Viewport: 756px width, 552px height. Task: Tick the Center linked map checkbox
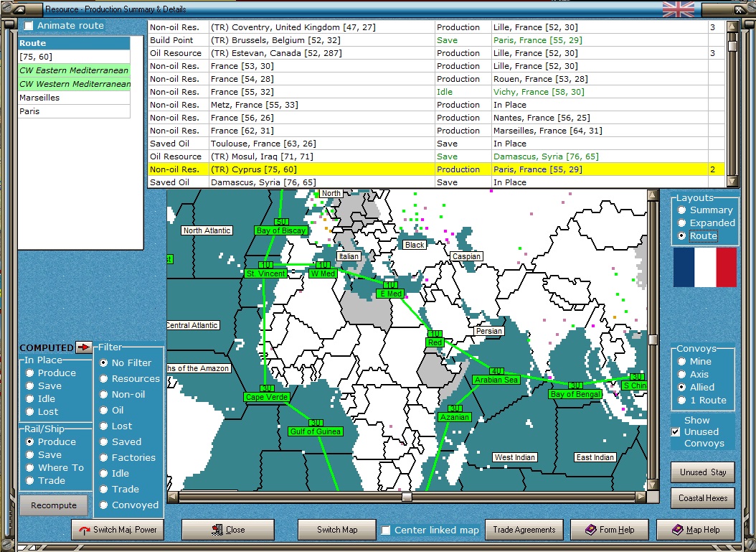386,530
